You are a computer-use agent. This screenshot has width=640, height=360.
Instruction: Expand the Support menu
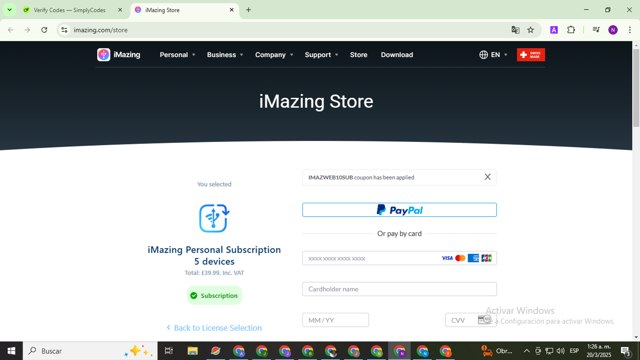tap(321, 55)
